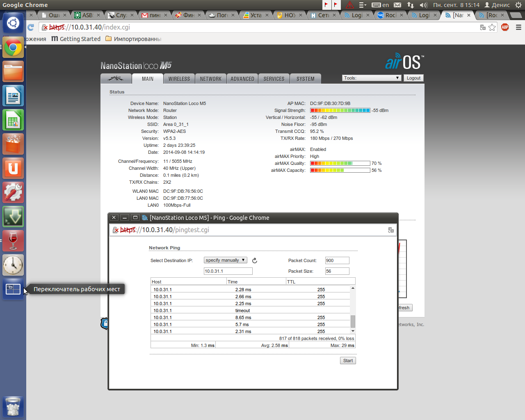525x420 pixels.
Task: Switch to the Gmail 'пинг' browser tab
Action: [154, 15]
